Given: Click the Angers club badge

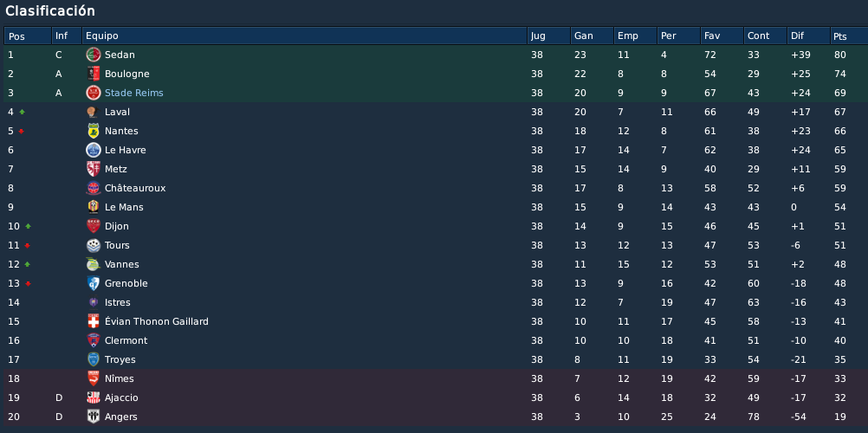Looking at the screenshot, I should tap(93, 417).
